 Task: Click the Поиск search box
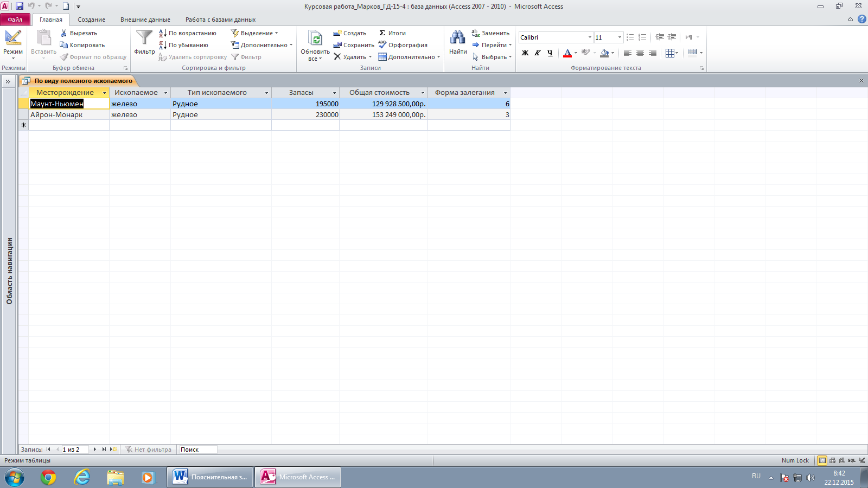pyautogui.click(x=198, y=450)
